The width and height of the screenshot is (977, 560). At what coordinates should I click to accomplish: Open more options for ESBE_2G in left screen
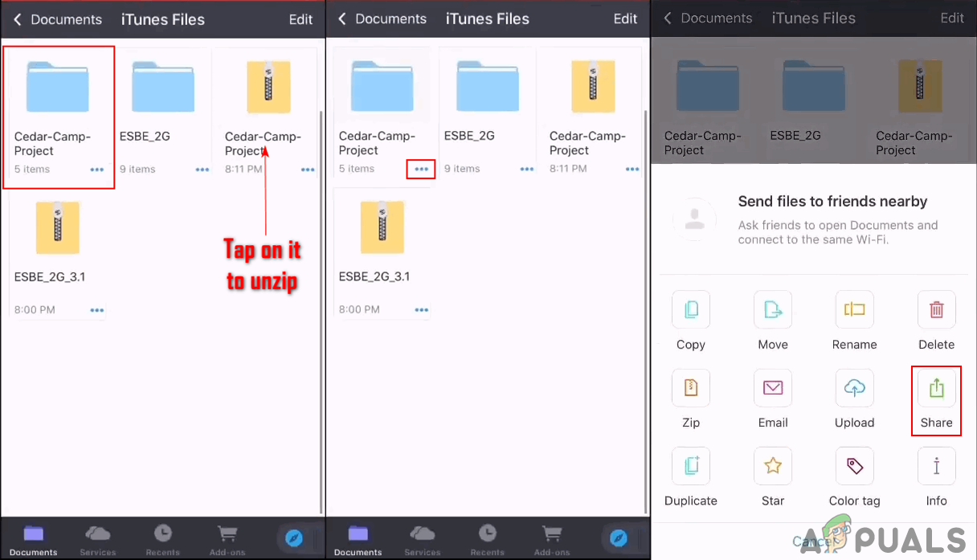click(202, 170)
